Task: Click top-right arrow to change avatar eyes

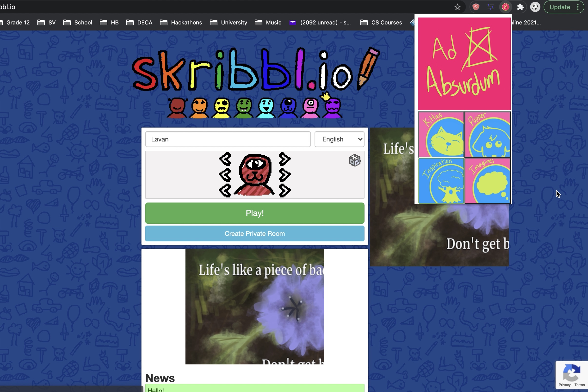Action: (285, 159)
